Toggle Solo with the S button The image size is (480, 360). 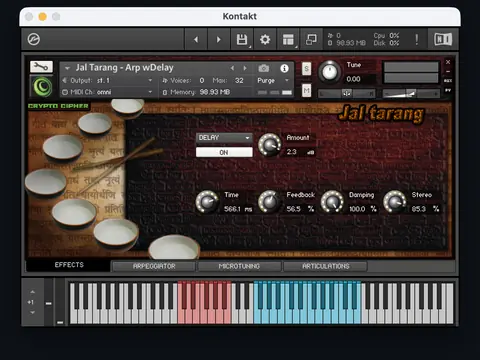[x=306, y=69]
